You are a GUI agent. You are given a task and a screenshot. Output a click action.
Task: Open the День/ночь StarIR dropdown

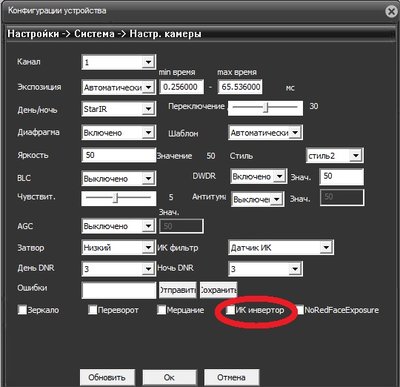tap(118, 109)
